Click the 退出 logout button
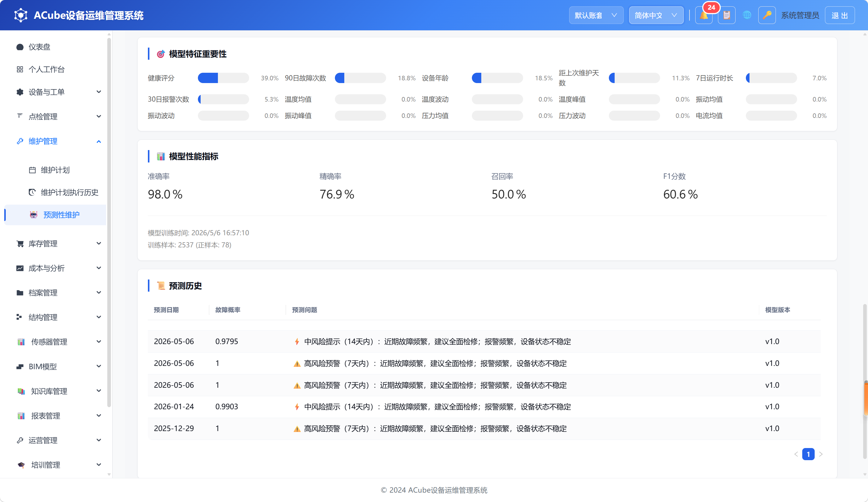Screen dimensions: 868x502 click(840, 15)
